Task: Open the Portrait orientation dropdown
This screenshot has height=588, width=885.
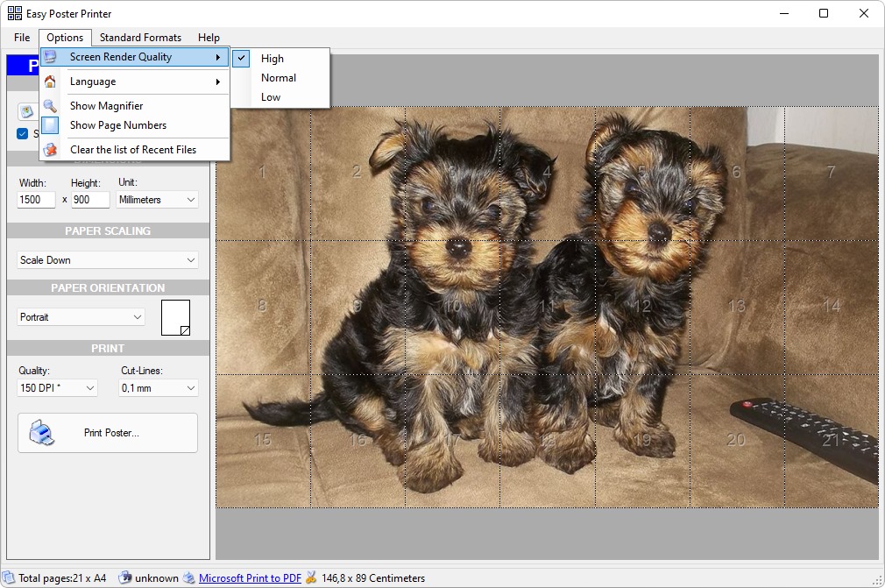Action: point(81,317)
